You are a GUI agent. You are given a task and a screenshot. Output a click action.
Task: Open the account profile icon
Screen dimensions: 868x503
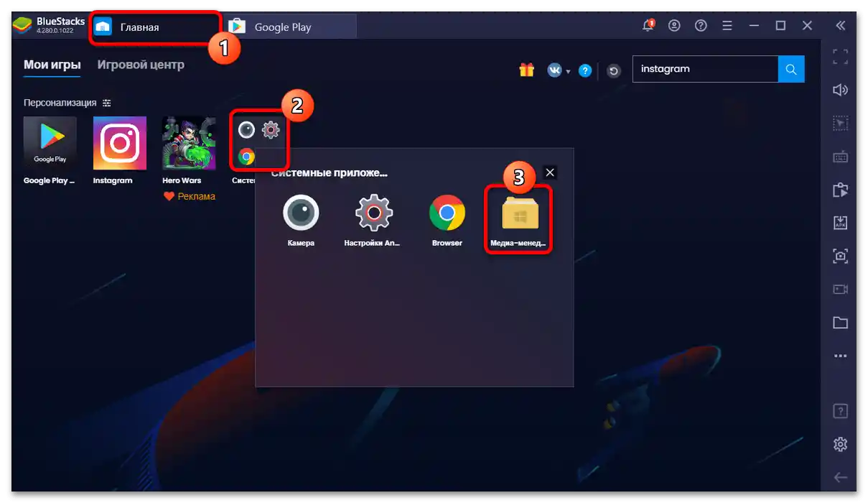pos(674,26)
